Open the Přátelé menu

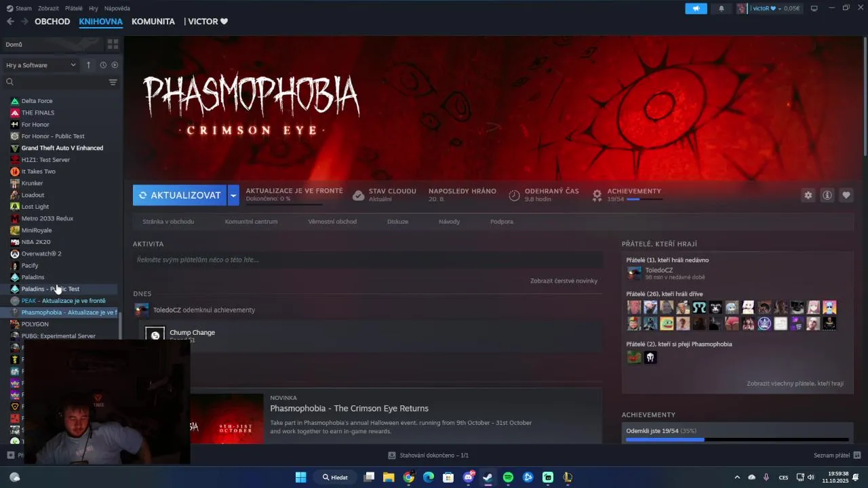pos(74,8)
